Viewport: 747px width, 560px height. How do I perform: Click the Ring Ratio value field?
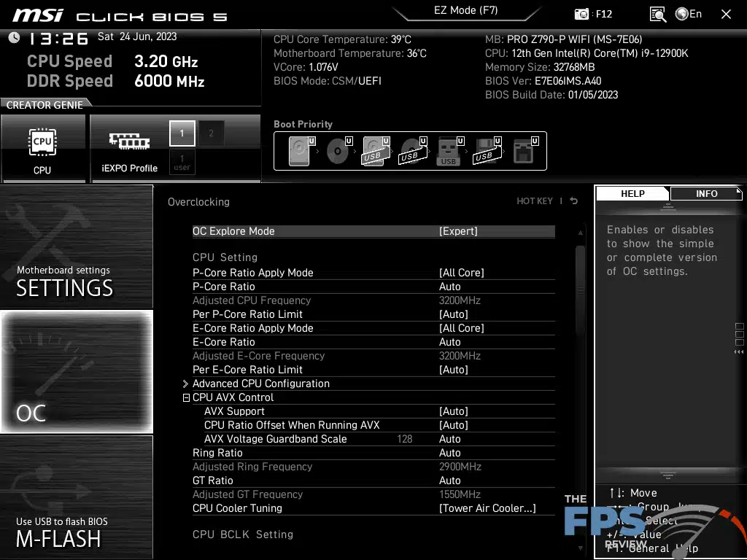point(449,453)
